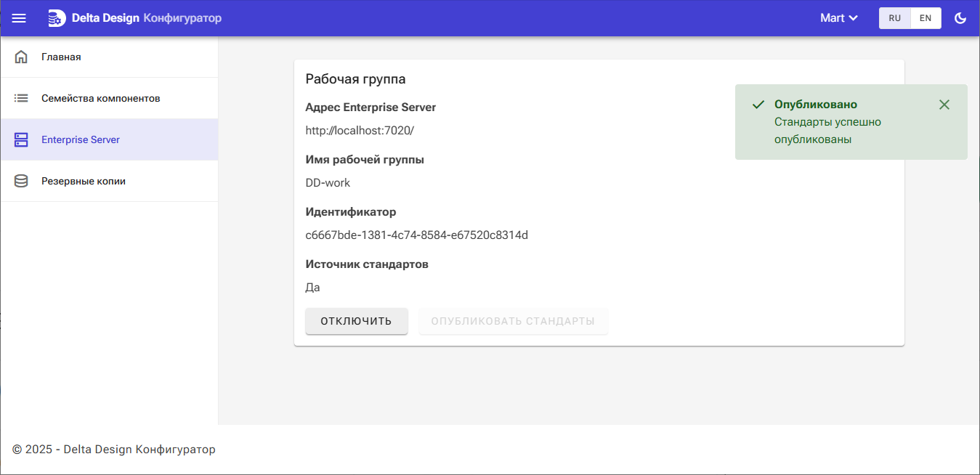The image size is (980, 475).
Task: Select Enterprise Server in sidebar
Action: point(109,139)
